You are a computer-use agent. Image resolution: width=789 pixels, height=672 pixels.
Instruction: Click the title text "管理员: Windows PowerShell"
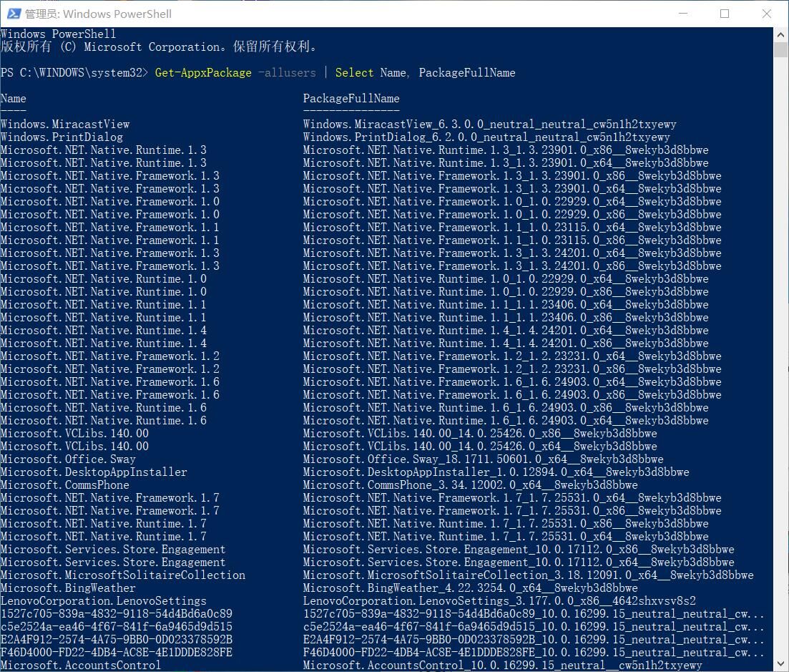click(98, 14)
